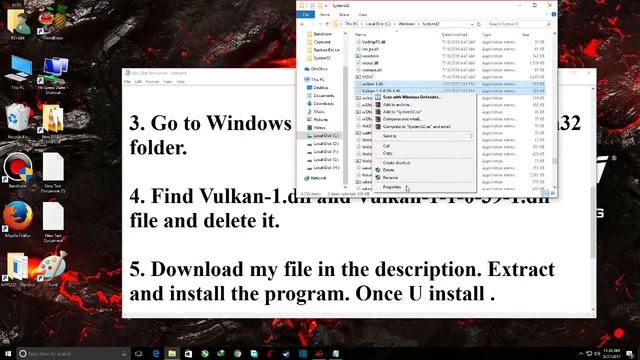This screenshot has height=360, width=640.
Task: Expand the Send to submenu
Action: coord(424,136)
